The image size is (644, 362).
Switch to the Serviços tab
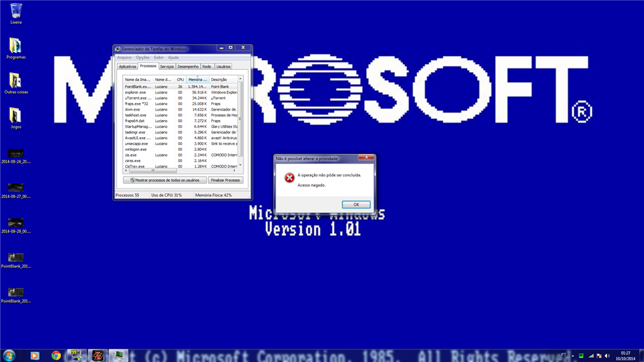[167, 67]
